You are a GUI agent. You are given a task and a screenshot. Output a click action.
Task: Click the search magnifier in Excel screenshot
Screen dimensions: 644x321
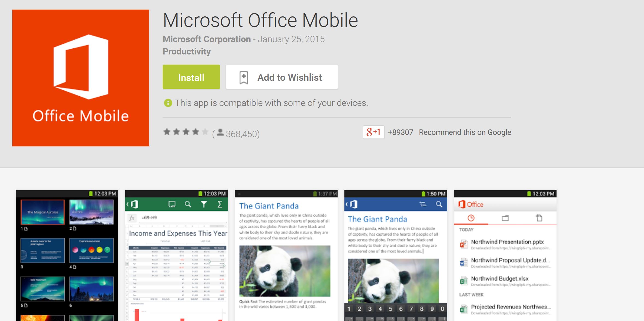[188, 204]
